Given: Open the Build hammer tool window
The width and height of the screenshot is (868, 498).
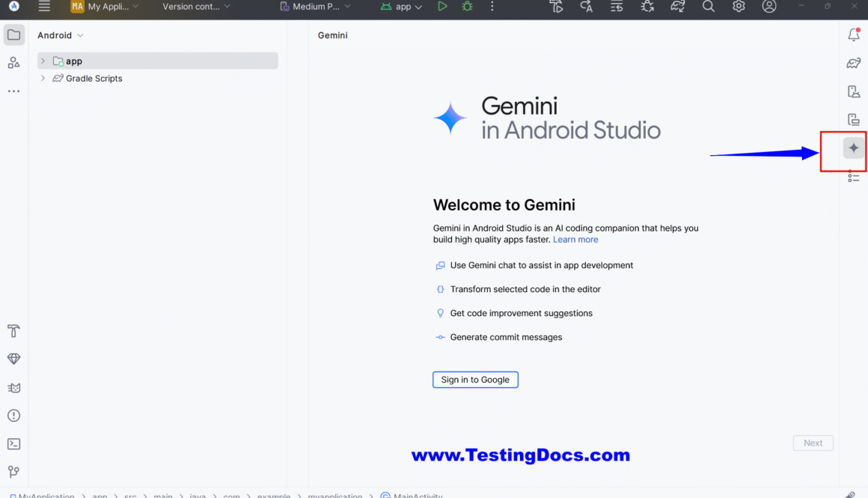Looking at the screenshot, I should (x=13, y=331).
